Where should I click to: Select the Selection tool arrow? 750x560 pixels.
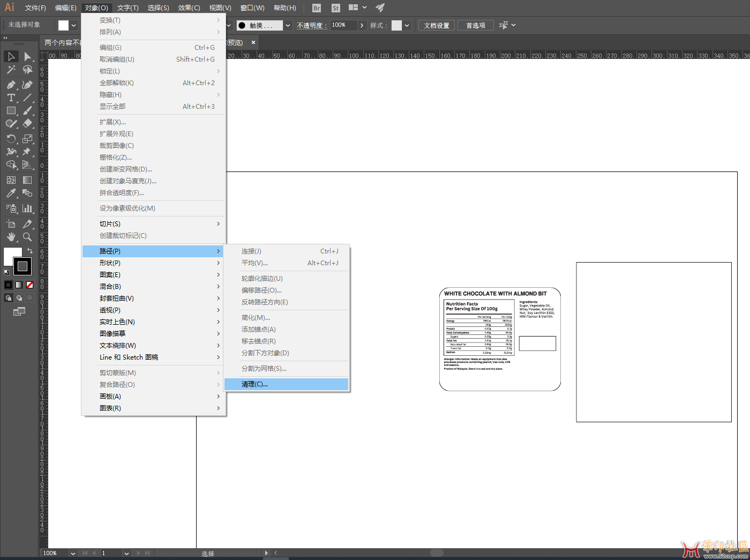pyautogui.click(x=11, y=56)
